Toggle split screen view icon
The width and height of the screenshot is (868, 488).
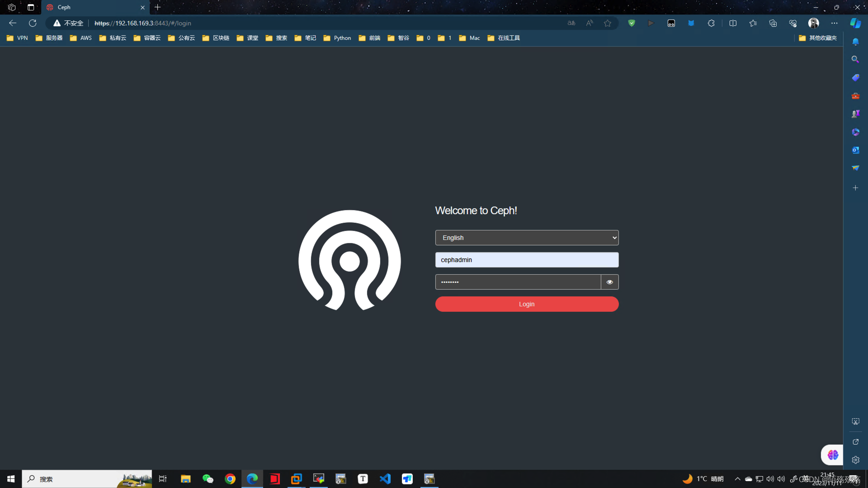[733, 23]
